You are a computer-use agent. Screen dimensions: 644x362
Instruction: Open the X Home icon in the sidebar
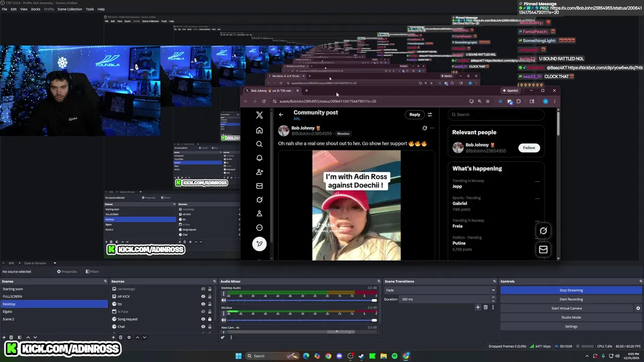click(259, 130)
